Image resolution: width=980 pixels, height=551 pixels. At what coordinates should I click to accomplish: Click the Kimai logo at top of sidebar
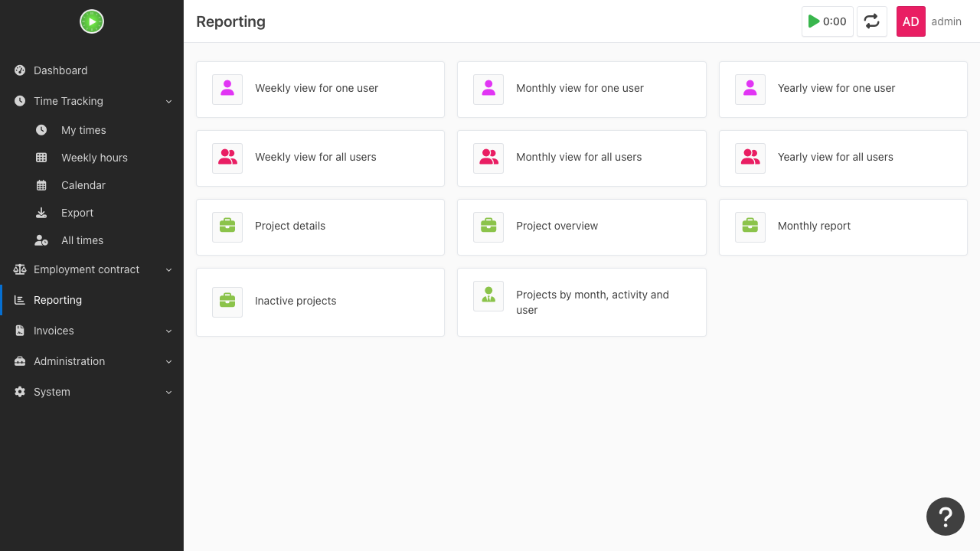pyautogui.click(x=92, y=21)
